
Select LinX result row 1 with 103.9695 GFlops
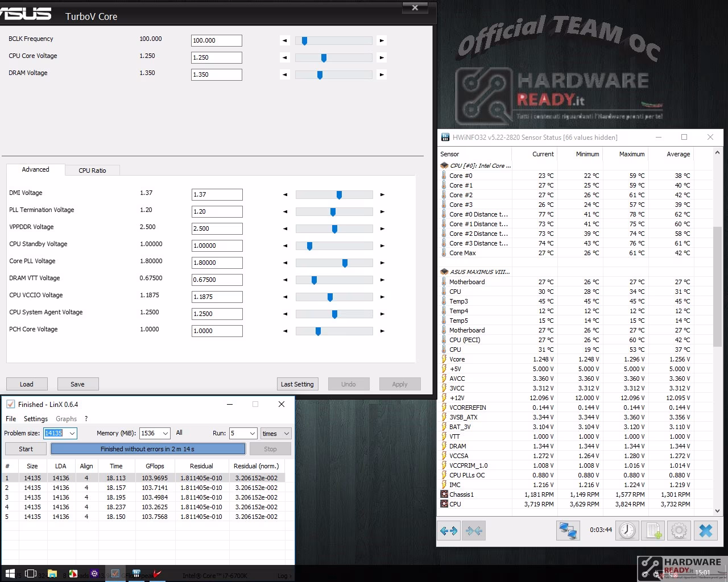click(x=143, y=478)
